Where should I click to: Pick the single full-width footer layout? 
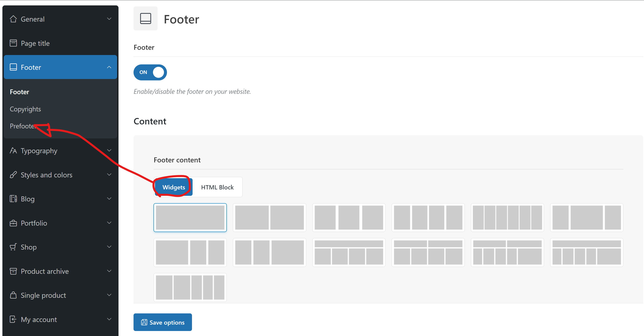click(190, 218)
